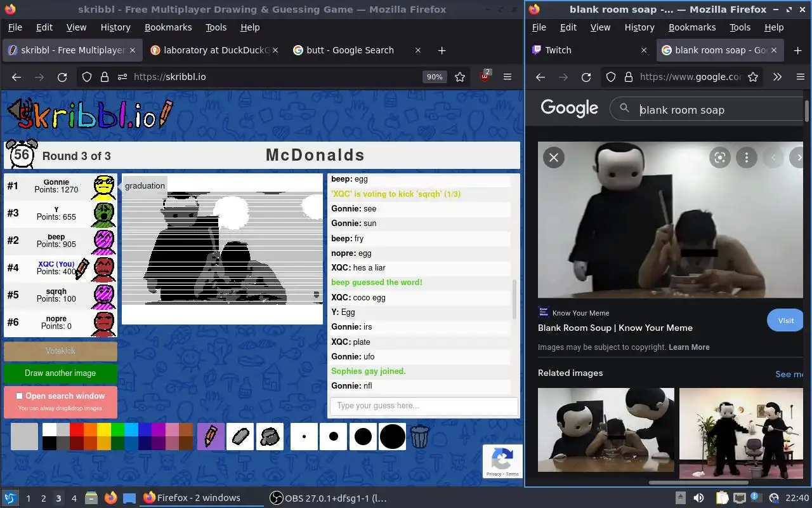812x508 pixels.
Task: Pick the pink color swatch
Action: 172,429
